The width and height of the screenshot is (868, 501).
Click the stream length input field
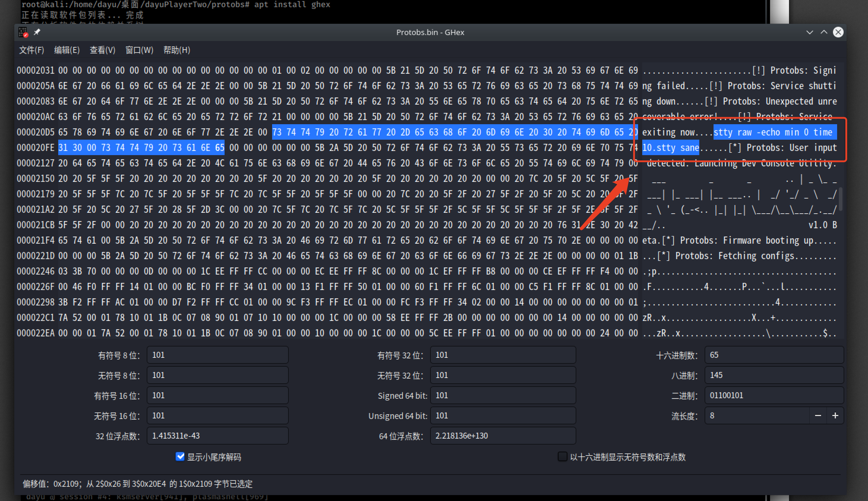tap(757, 416)
